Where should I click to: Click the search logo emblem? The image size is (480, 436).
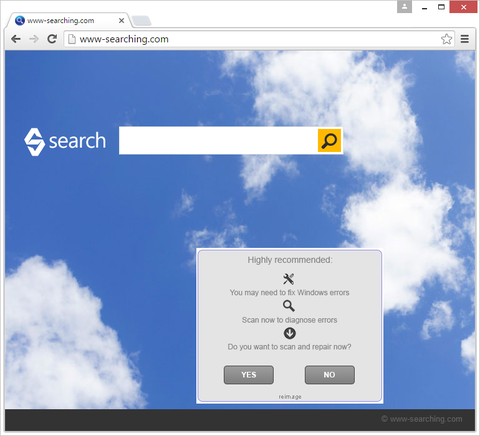tap(34, 142)
